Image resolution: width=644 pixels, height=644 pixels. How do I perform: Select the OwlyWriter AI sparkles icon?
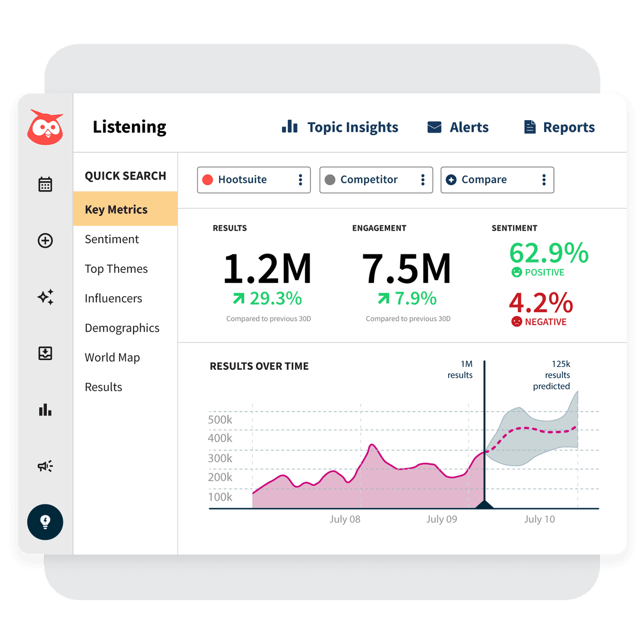click(x=46, y=297)
